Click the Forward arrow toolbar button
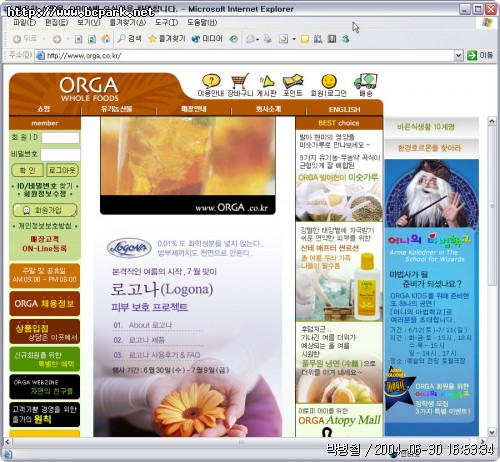The height and width of the screenshot is (462, 500). pyautogui.click(x=57, y=39)
